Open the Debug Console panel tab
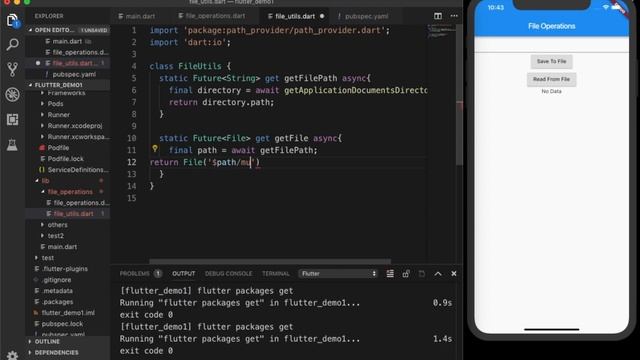Screen dimensions: 640x360 229,273
